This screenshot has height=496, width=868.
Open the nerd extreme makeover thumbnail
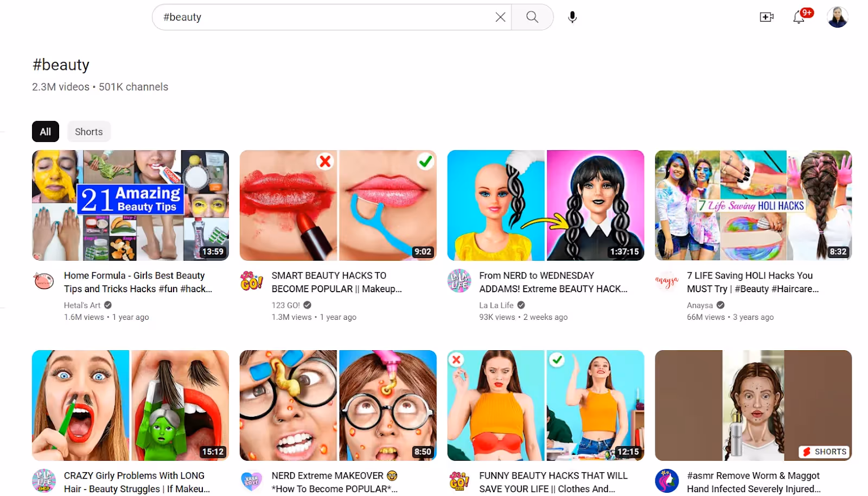338,405
